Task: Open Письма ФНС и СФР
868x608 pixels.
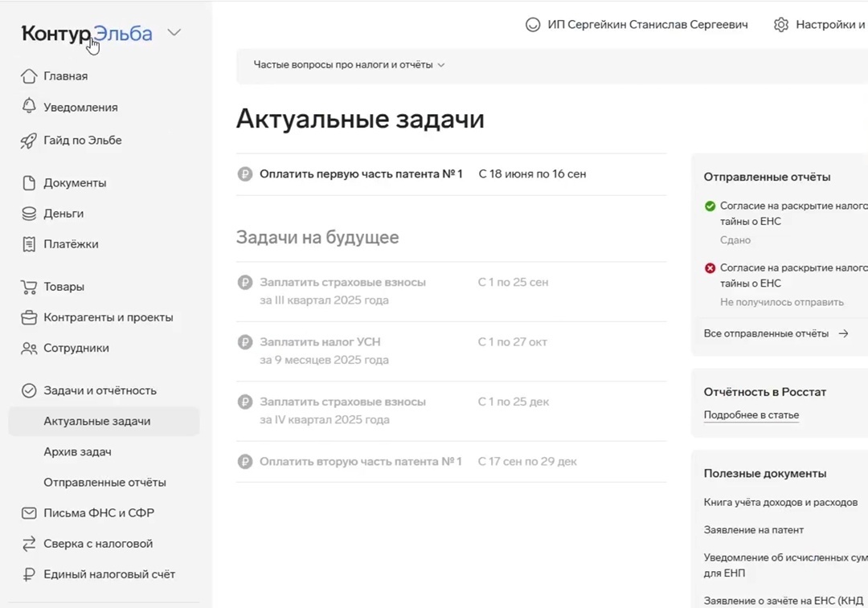Action: (x=99, y=513)
